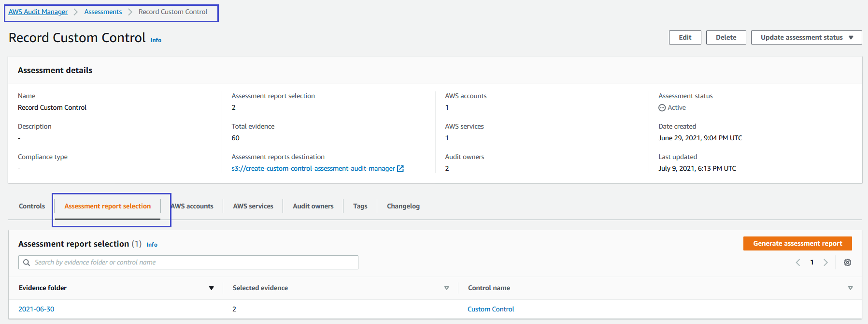Open Info link beside page title
Viewport: 868px width, 324px height.
click(156, 40)
